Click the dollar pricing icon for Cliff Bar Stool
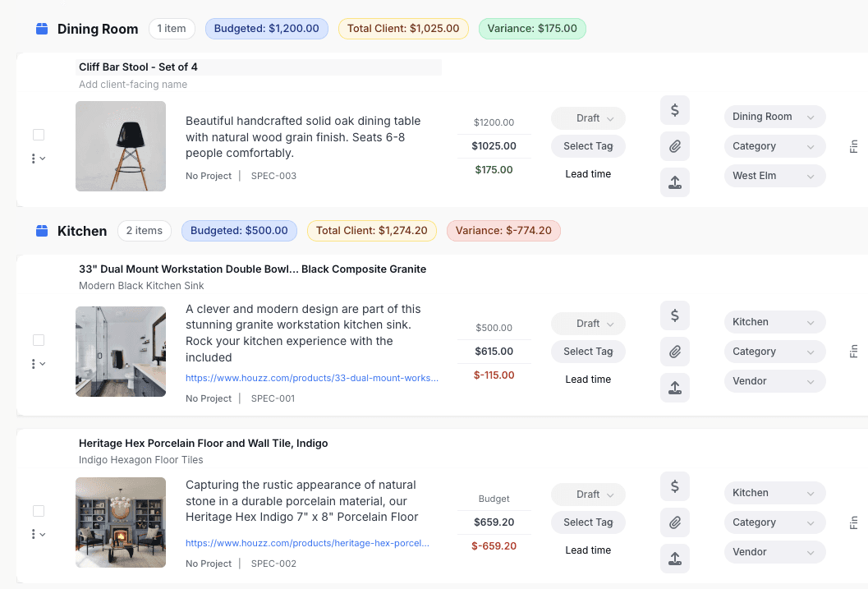Screen dimensions: 868x589 click(x=674, y=110)
